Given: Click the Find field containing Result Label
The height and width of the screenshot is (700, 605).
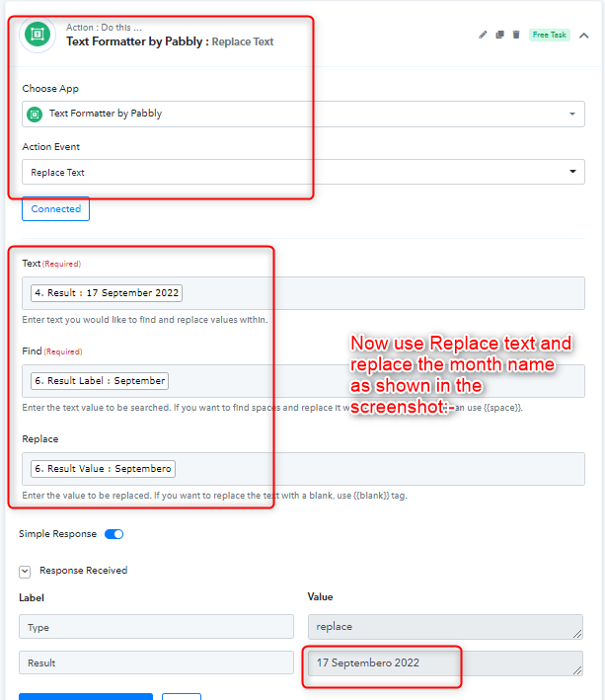Looking at the screenshot, I should (x=303, y=381).
